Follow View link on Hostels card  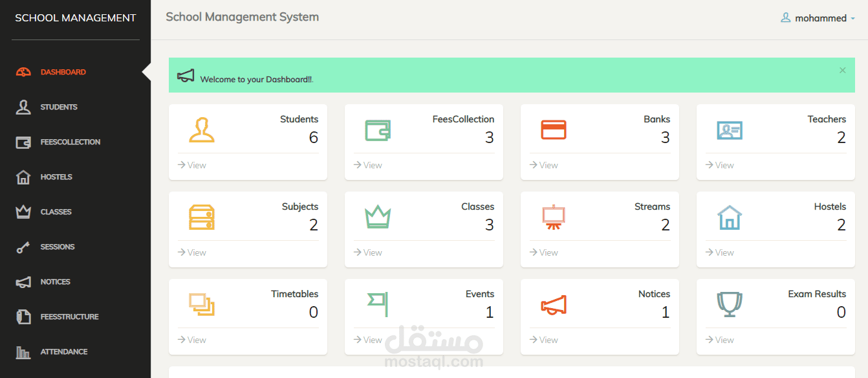coord(720,252)
